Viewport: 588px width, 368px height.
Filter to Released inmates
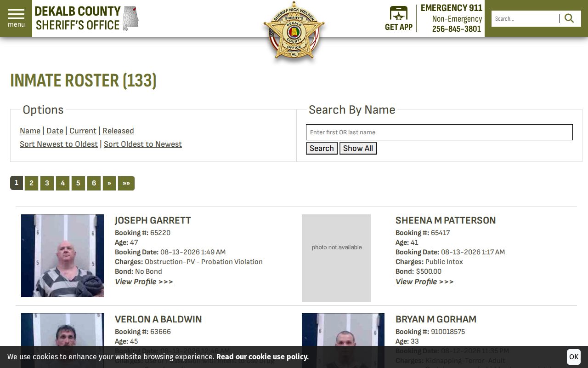point(118,131)
